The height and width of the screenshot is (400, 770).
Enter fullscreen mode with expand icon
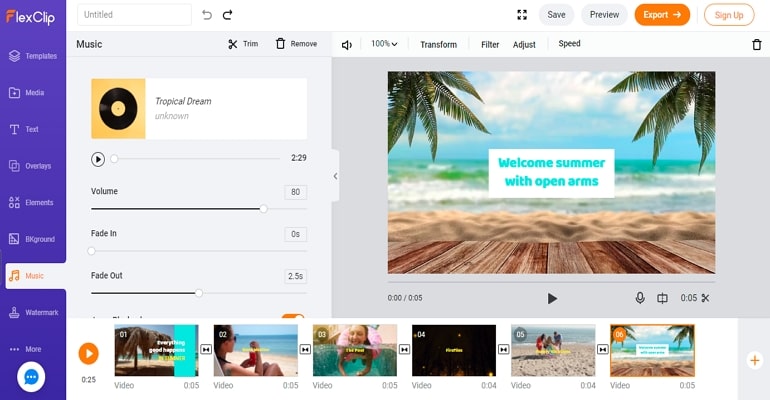(522, 15)
